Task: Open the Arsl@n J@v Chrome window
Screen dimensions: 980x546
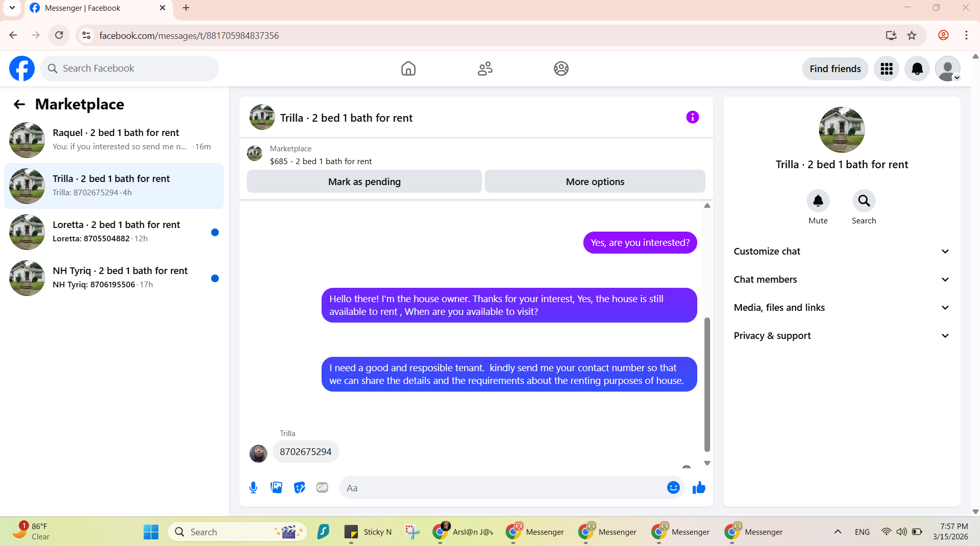Action: 463,532
